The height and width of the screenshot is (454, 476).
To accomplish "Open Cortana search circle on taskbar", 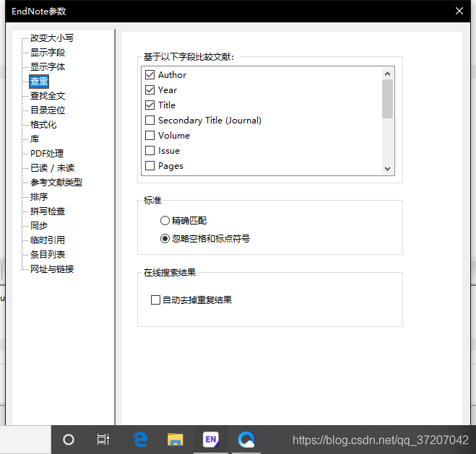I will [x=69, y=440].
